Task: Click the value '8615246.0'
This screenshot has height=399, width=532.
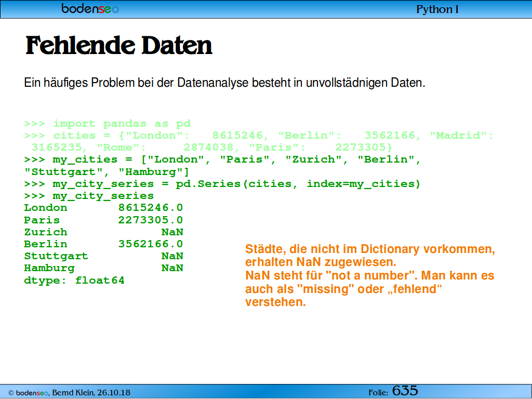Action: pyautogui.click(x=151, y=208)
